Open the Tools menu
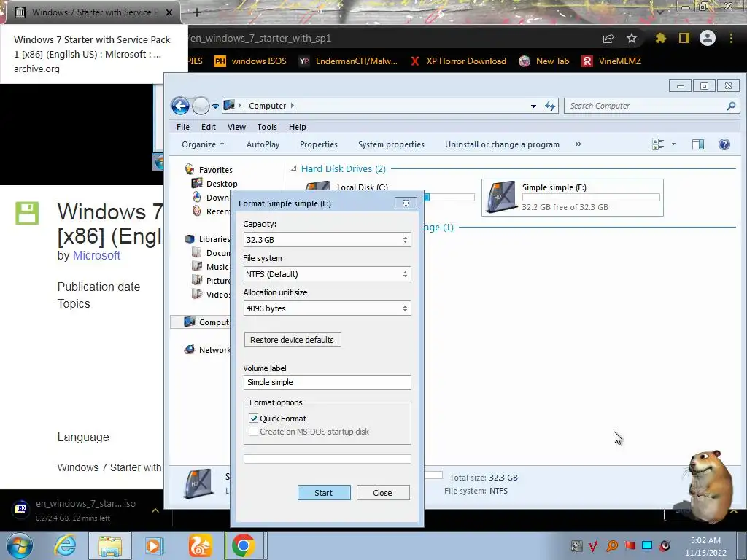This screenshot has width=747, height=560. (267, 127)
